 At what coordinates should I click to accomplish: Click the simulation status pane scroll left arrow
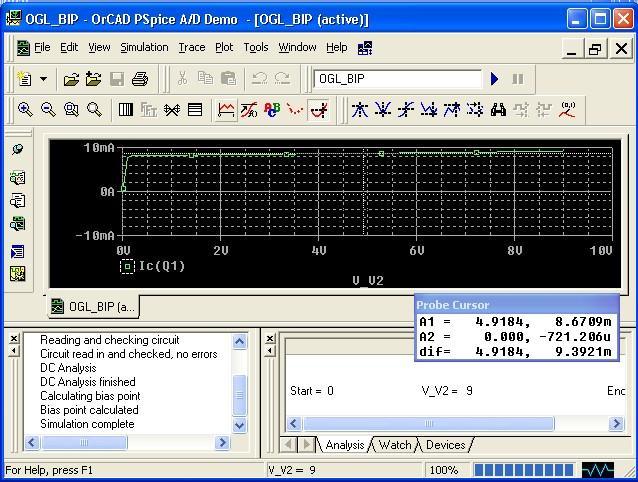click(294, 423)
